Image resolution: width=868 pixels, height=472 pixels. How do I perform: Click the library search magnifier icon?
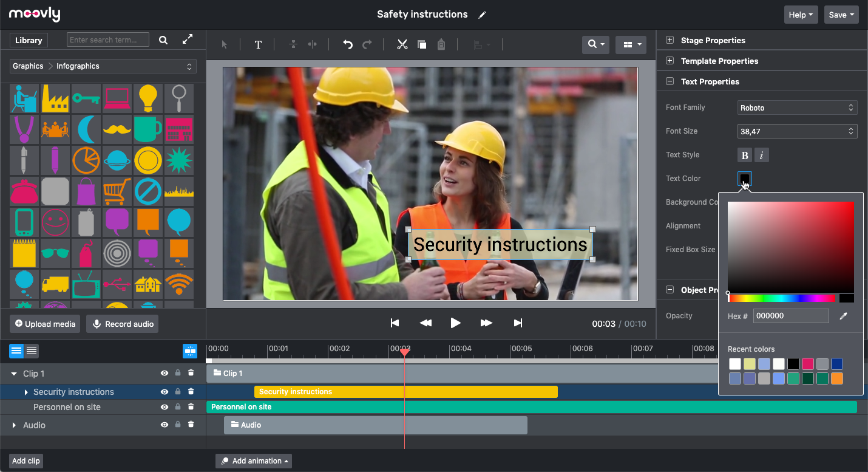pos(163,40)
